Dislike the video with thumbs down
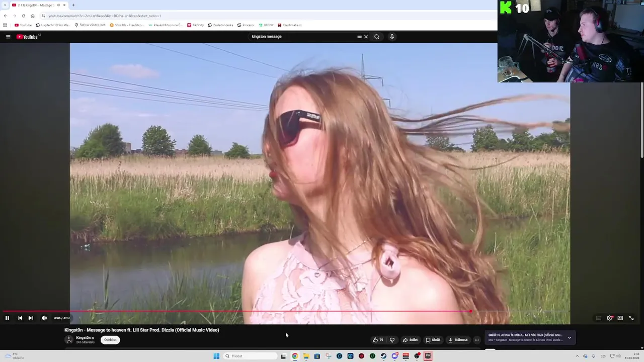 pyautogui.click(x=392, y=340)
